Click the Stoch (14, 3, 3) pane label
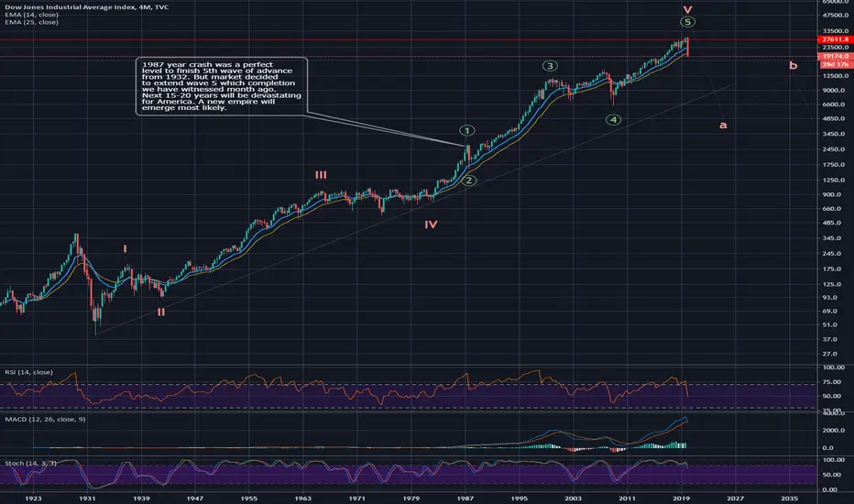854x504 pixels. (x=30, y=463)
